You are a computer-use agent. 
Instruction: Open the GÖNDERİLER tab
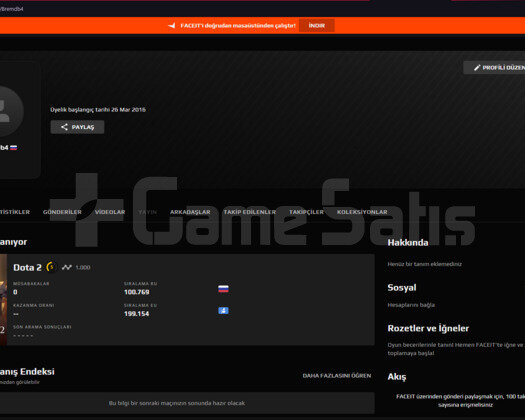click(62, 212)
